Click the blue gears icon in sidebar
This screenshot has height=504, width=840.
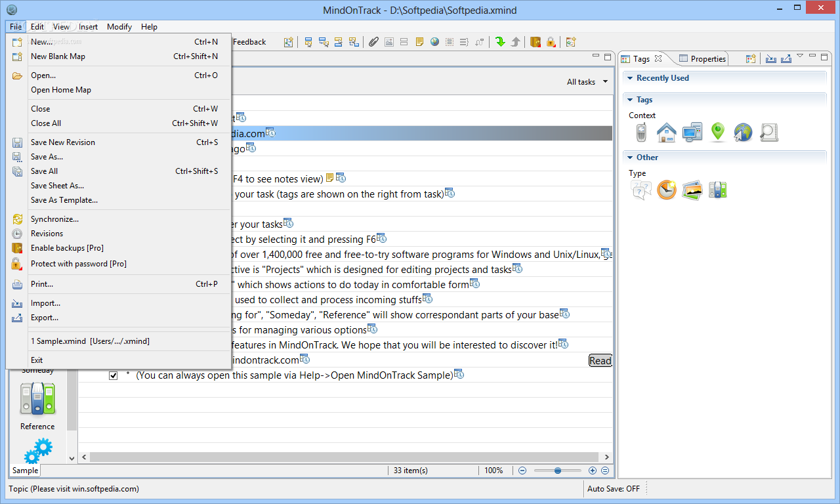point(37,451)
